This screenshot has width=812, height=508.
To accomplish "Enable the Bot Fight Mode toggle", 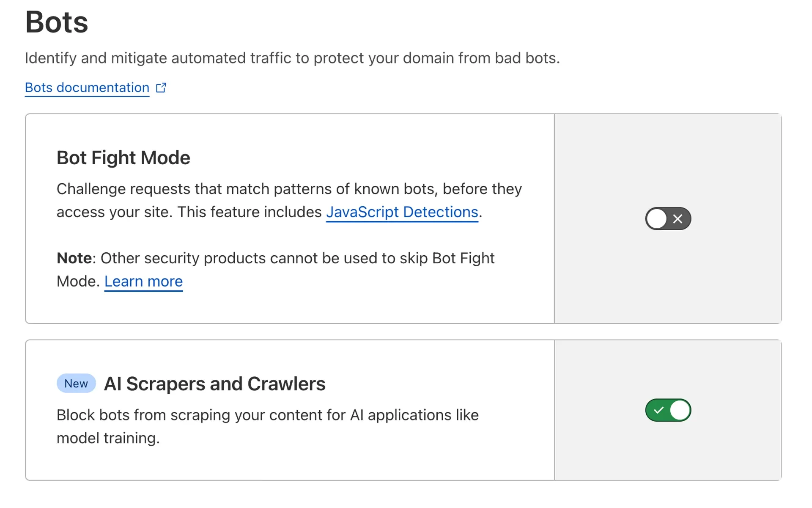I will [x=668, y=219].
